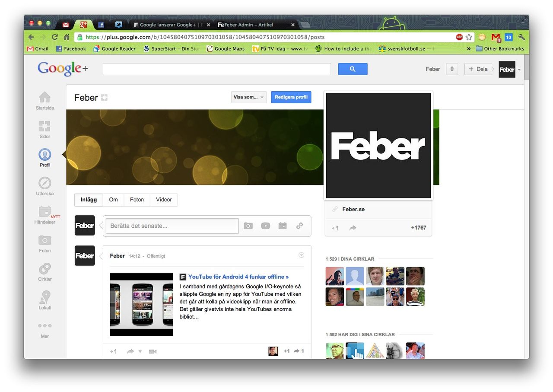Screen dimensions: 553x392
Task: Select the Inlägg tab
Action: click(x=89, y=200)
